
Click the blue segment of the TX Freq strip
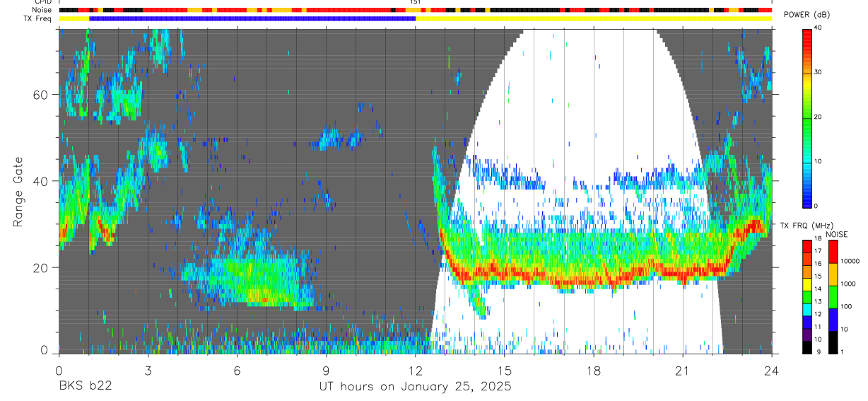tap(252, 18)
